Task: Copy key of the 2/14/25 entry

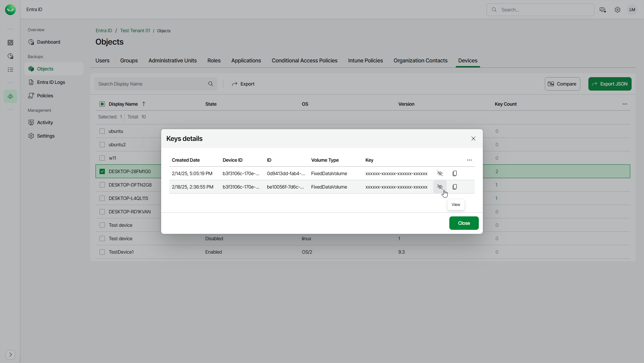Action: click(x=455, y=173)
